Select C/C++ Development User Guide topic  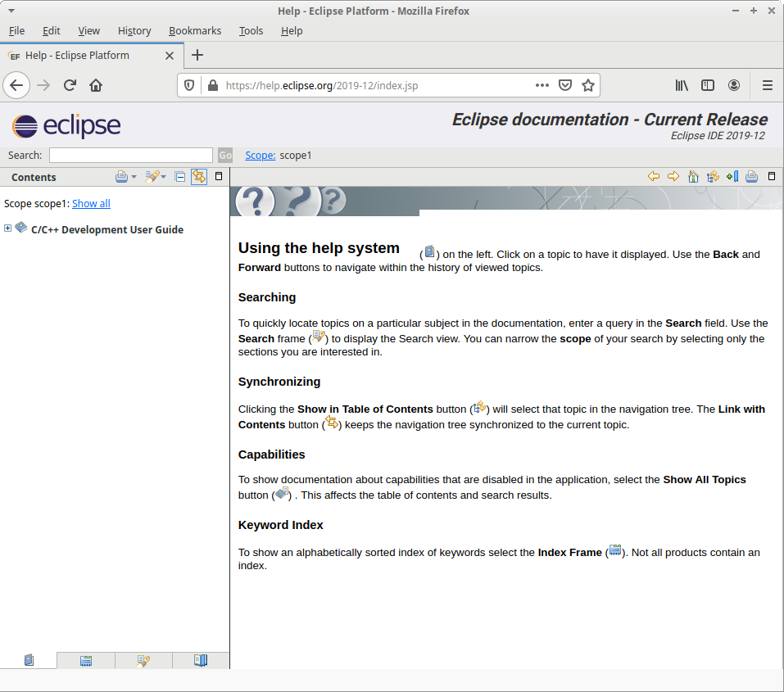point(107,229)
